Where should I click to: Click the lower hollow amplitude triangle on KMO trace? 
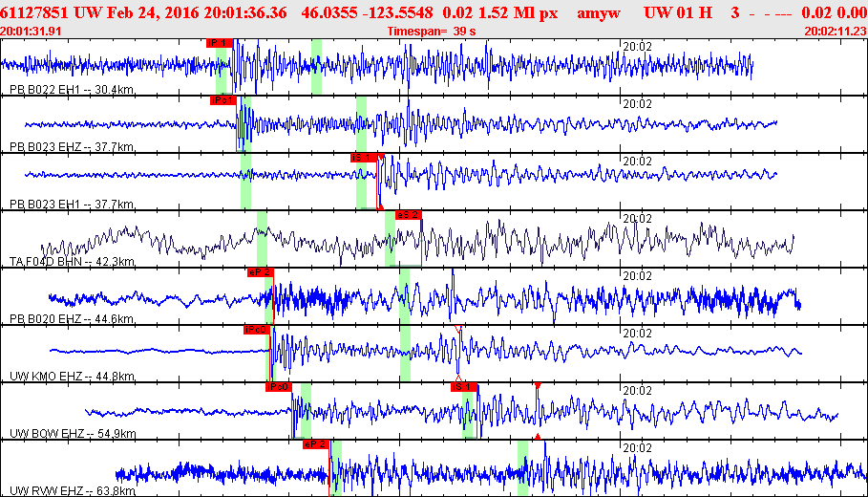pos(458,379)
